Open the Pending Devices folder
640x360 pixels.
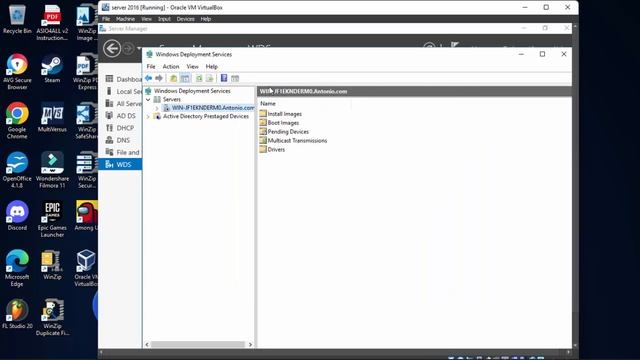pyautogui.click(x=284, y=131)
